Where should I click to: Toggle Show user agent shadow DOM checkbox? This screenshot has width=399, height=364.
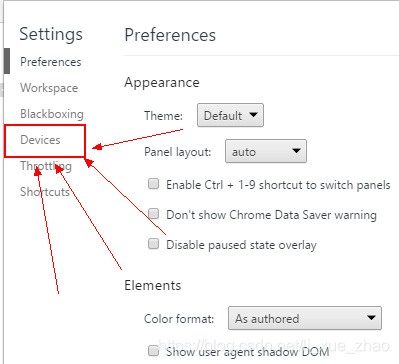point(153,351)
